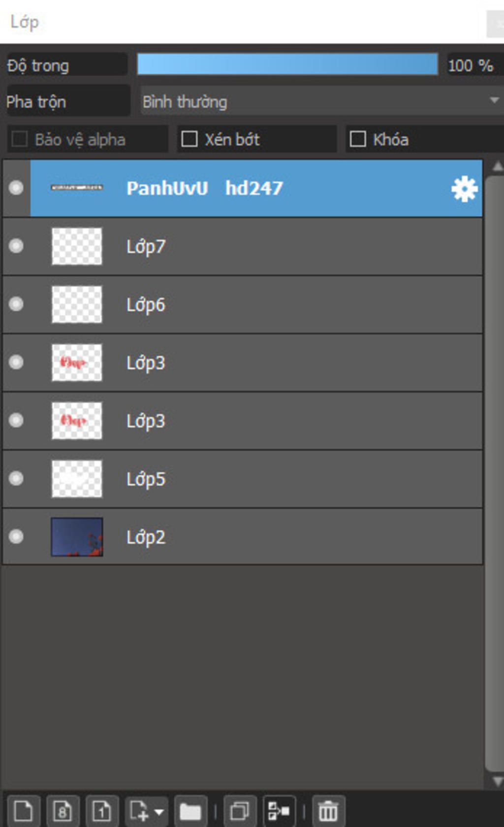Open the Pha trộn blend mode dropdown

point(322,101)
